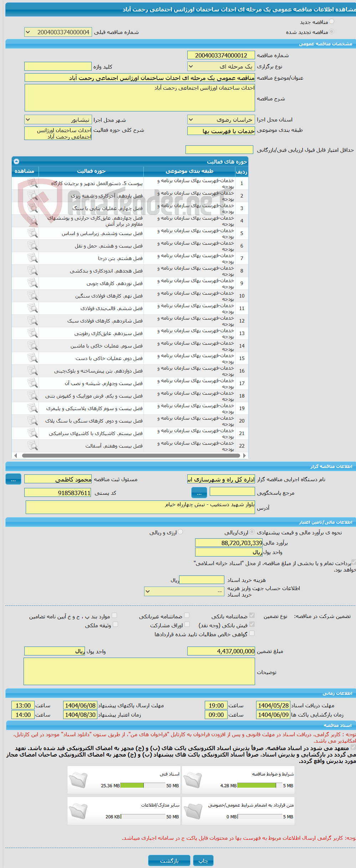Open the شهر محل اجرا dropdown
This screenshot has height=868, width=356.
point(58,120)
